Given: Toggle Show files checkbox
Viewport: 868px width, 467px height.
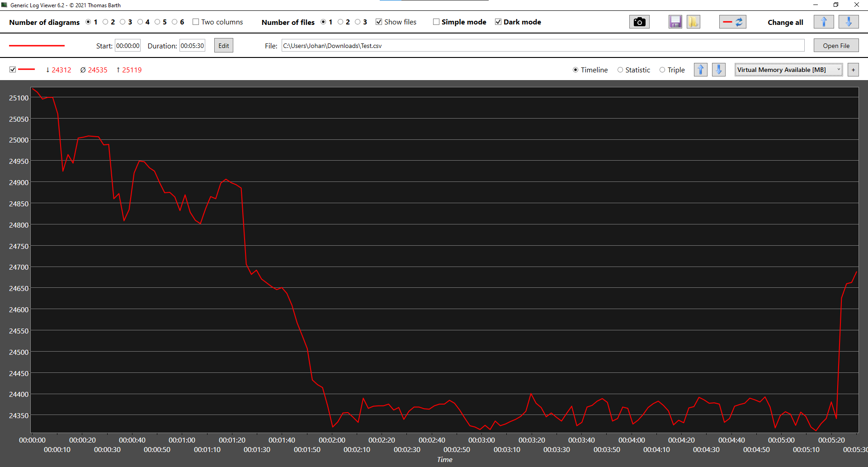Looking at the screenshot, I should pos(379,22).
